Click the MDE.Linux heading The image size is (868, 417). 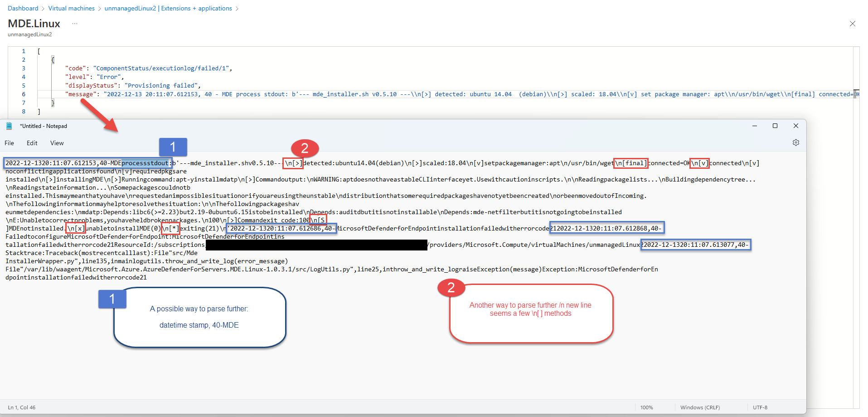click(34, 24)
